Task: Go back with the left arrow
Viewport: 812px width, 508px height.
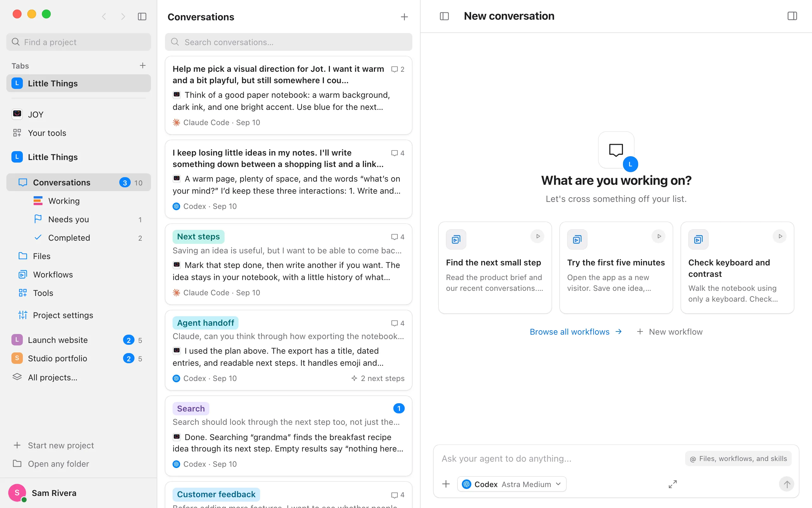Action: pyautogui.click(x=104, y=17)
